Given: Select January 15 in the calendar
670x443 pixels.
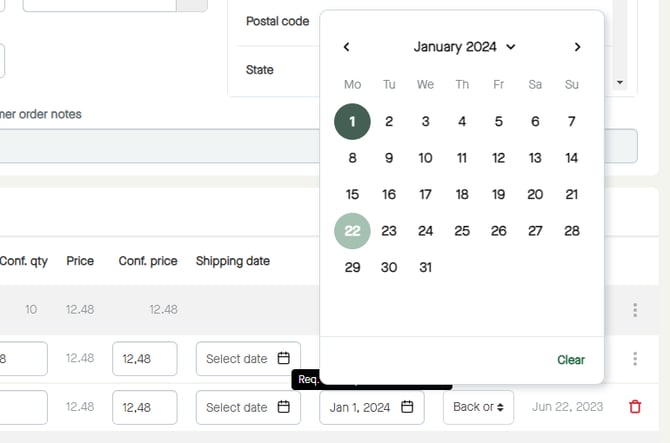Looking at the screenshot, I should 352,195.
